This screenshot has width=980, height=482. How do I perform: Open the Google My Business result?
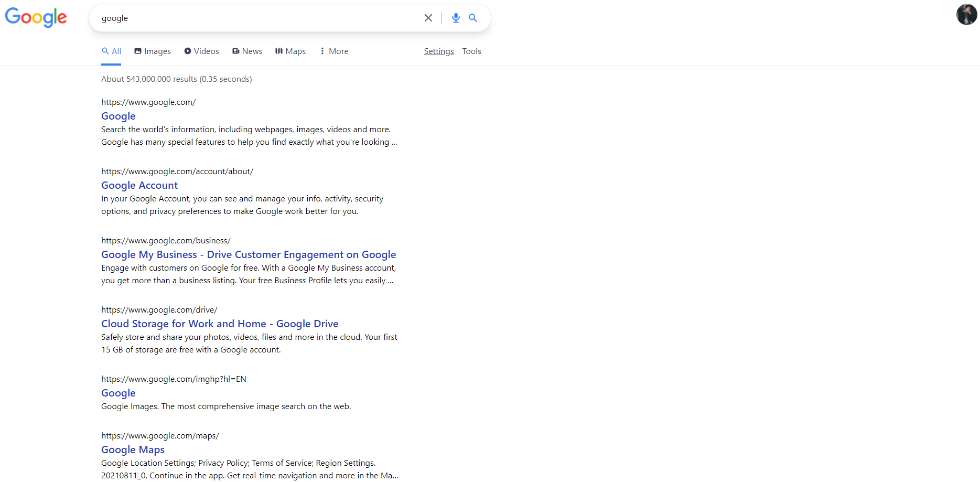249,254
